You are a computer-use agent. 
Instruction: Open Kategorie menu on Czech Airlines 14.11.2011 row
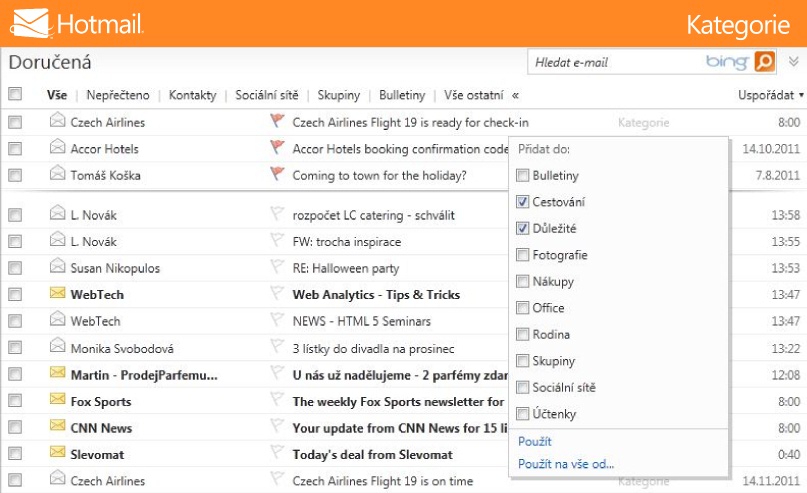point(643,482)
